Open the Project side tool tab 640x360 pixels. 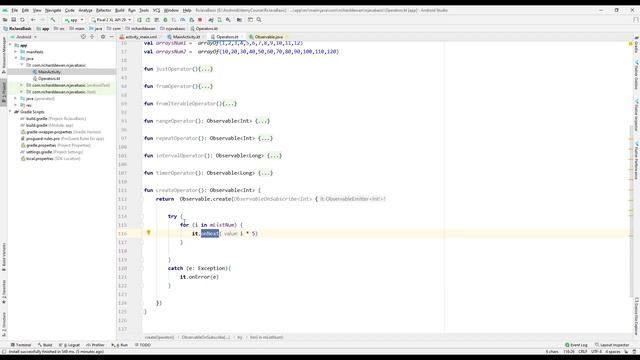tap(4, 93)
